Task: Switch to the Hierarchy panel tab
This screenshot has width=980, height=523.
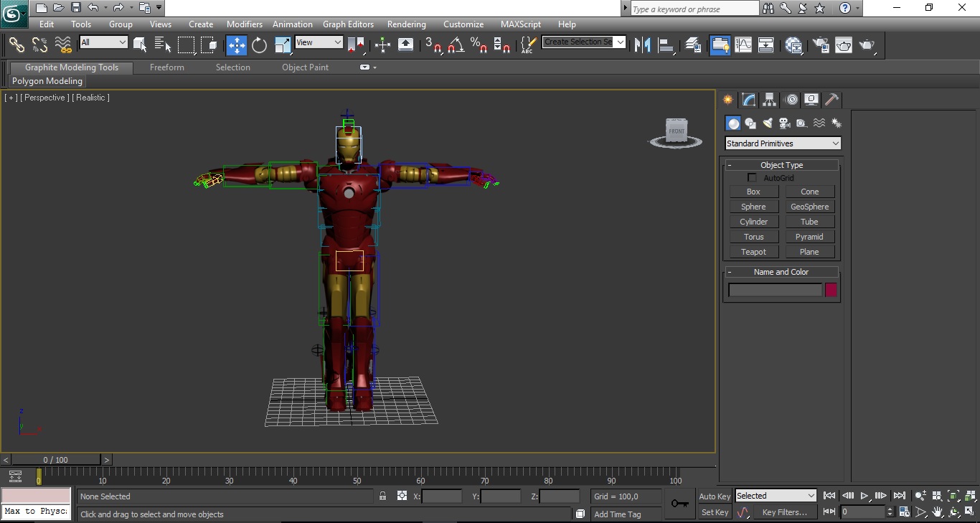Action: pyautogui.click(x=770, y=100)
